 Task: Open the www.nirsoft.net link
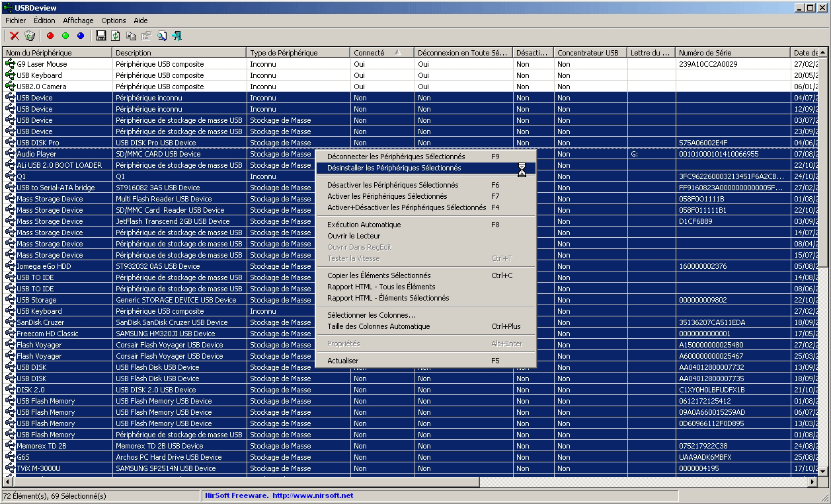(x=311, y=495)
